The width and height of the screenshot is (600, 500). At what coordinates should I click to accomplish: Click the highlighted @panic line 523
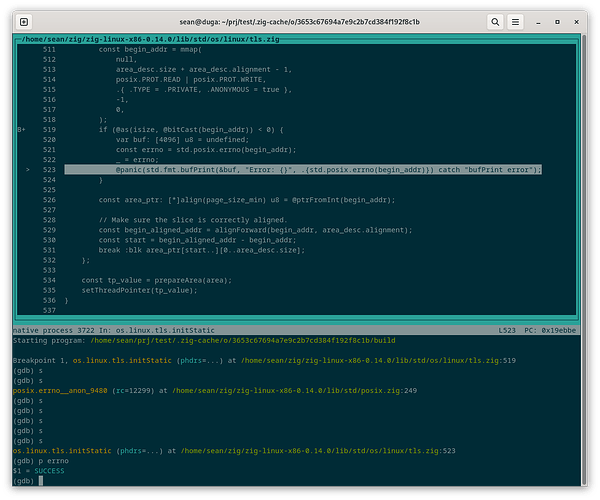303,169
